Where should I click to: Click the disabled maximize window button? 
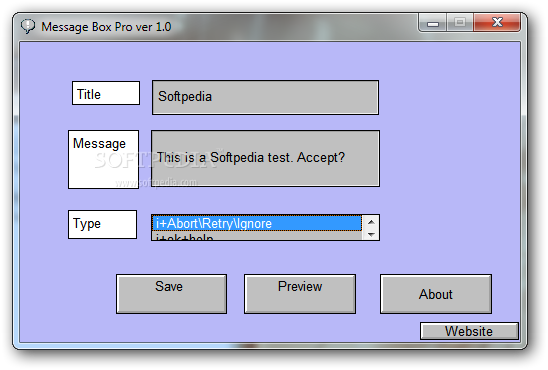tap(460, 23)
